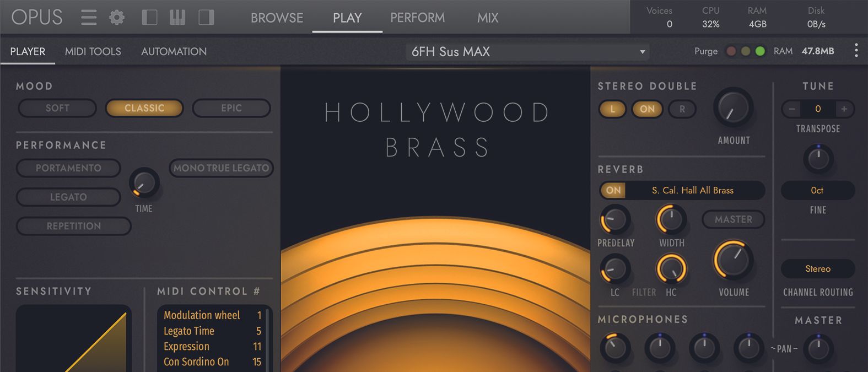Image resolution: width=868 pixels, height=372 pixels.
Task: Open the Oct tune dropdown
Action: point(817,190)
